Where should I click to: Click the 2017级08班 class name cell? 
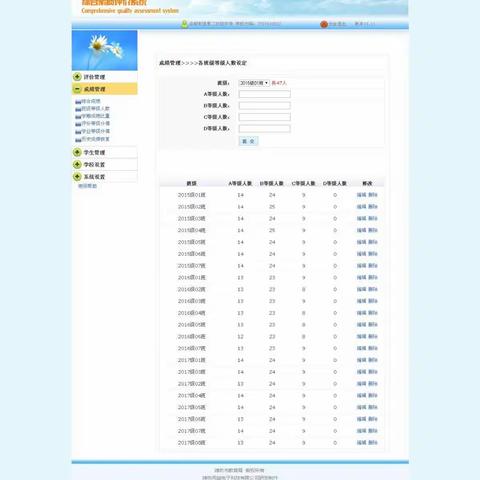click(x=192, y=443)
